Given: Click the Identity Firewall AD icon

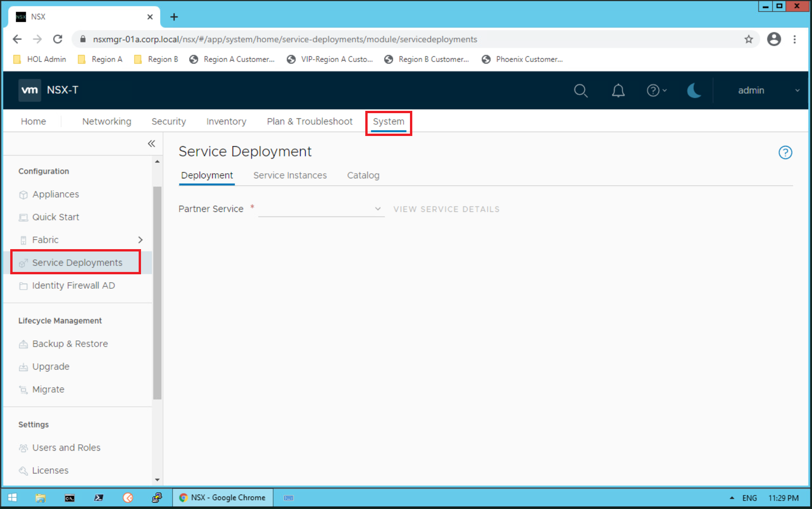Looking at the screenshot, I should (x=23, y=286).
